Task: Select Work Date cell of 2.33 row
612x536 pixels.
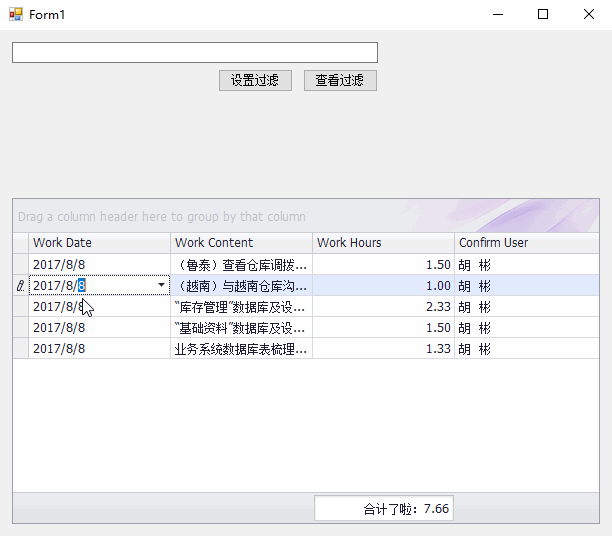Action: click(x=100, y=306)
